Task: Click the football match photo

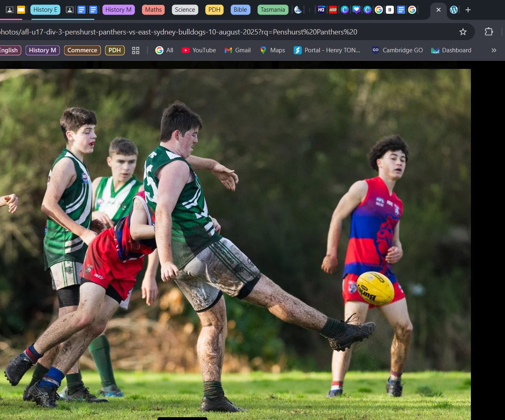Action: [x=235, y=243]
